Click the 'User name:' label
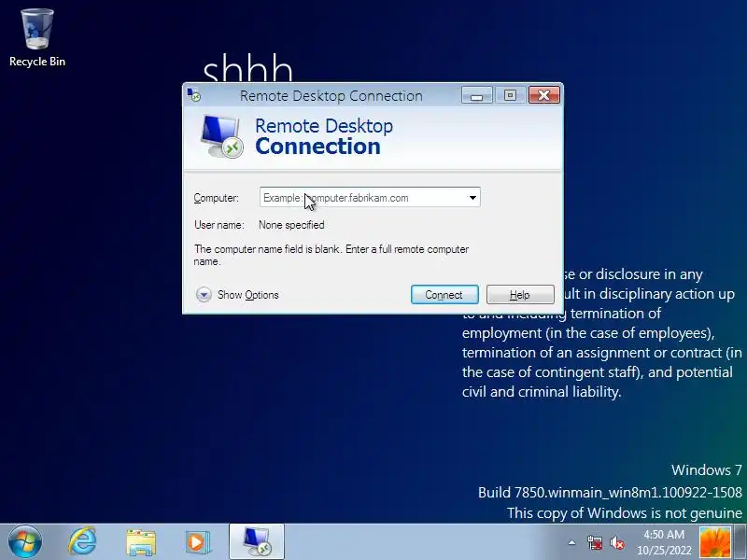 [x=219, y=225]
